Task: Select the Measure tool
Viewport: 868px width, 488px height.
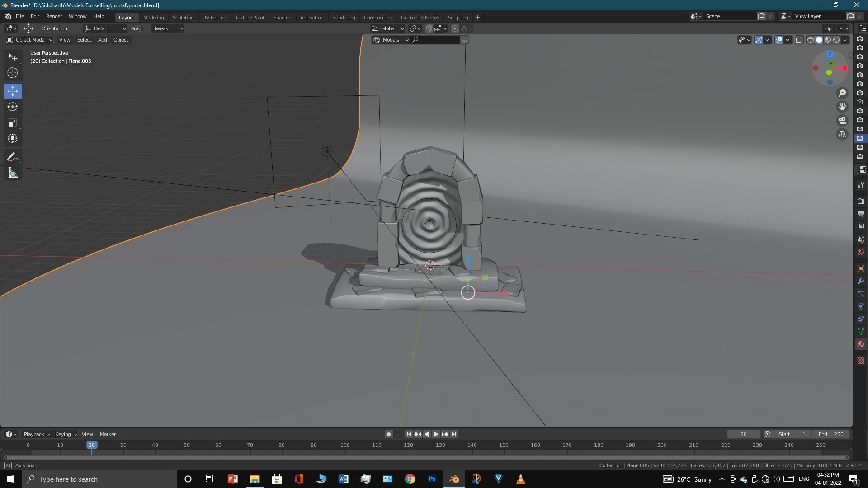Action: [13, 173]
